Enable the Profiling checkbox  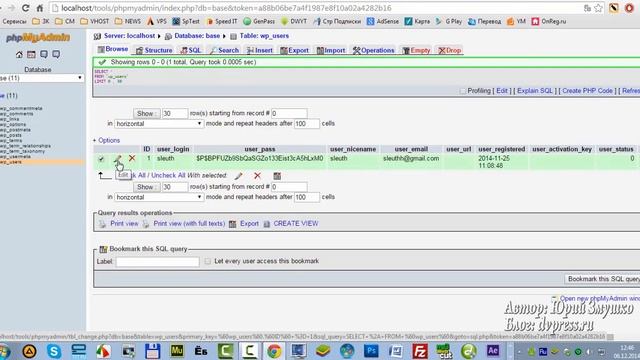pyautogui.click(x=462, y=91)
